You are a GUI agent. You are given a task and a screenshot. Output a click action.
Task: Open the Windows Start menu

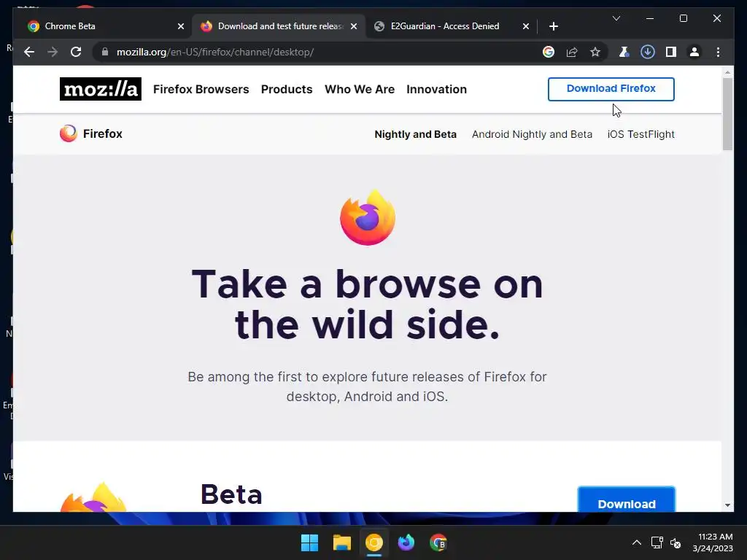[309, 542]
